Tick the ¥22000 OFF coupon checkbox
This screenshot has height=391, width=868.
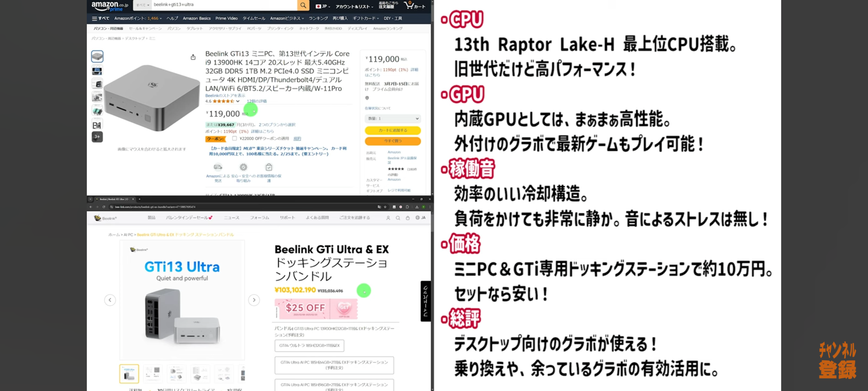[x=235, y=138]
